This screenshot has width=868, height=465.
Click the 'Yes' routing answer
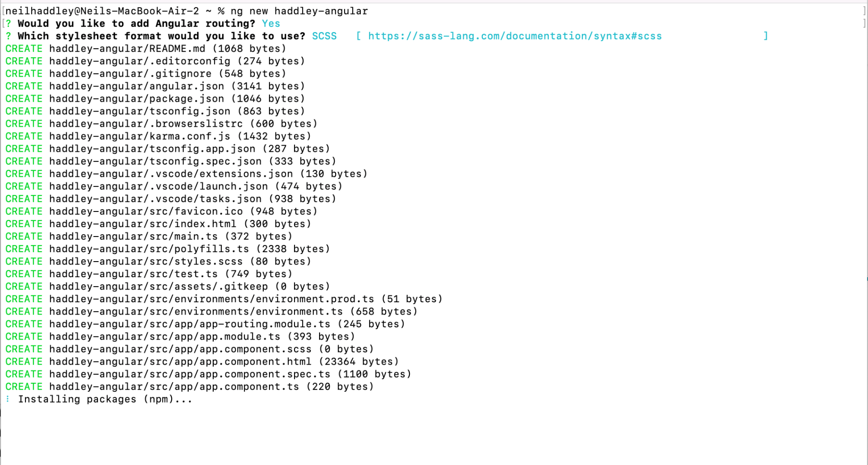coord(271,24)
